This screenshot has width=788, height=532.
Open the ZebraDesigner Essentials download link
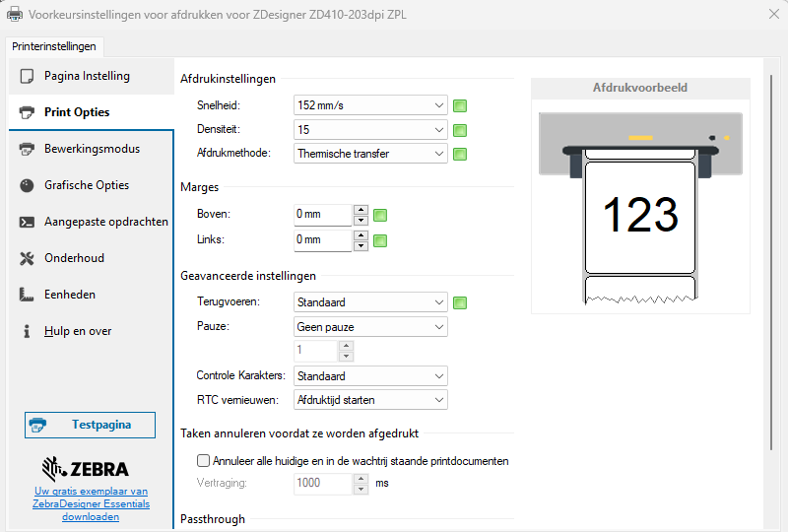92,503
